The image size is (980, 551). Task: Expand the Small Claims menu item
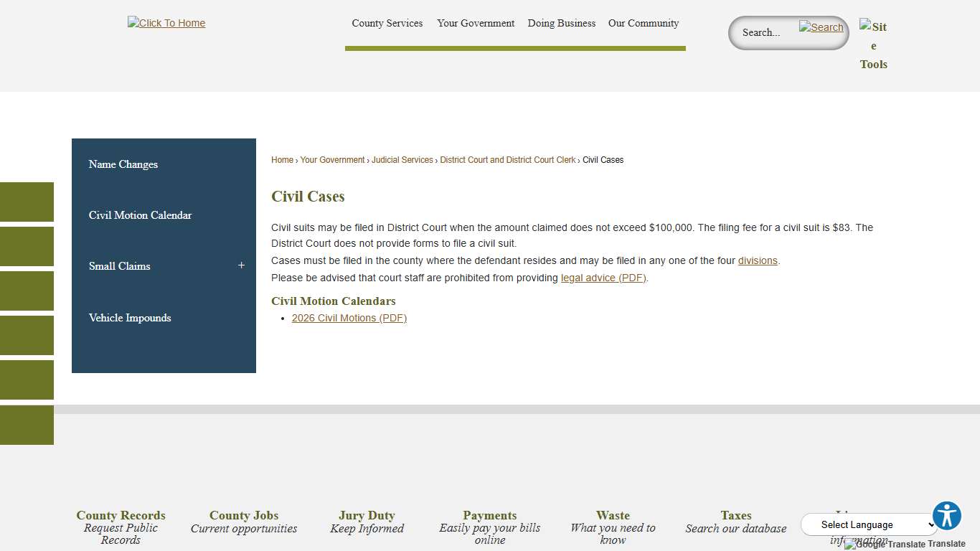pyautogui.click(x=241, y=265)
